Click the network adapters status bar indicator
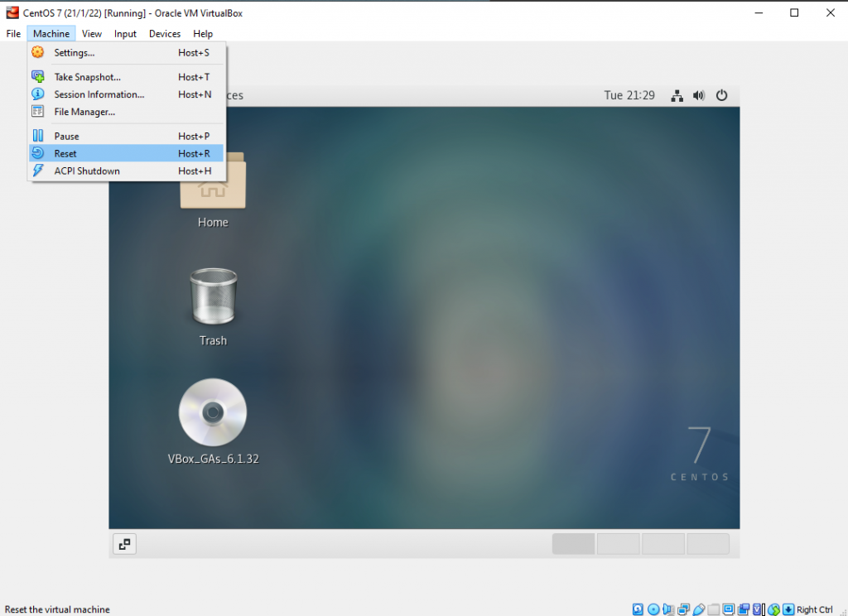848x616 pixels. [x=683, y=609]
